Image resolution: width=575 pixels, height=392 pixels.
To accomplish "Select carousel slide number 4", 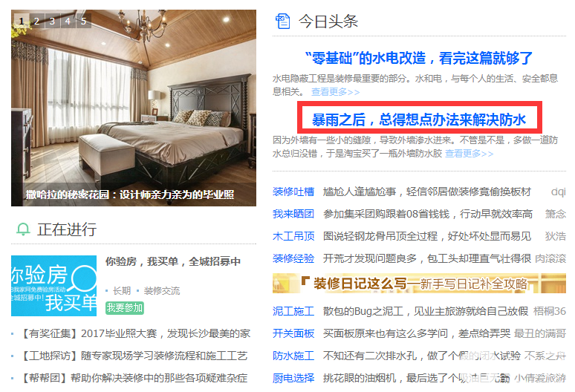I will click(x=68, y=21).
